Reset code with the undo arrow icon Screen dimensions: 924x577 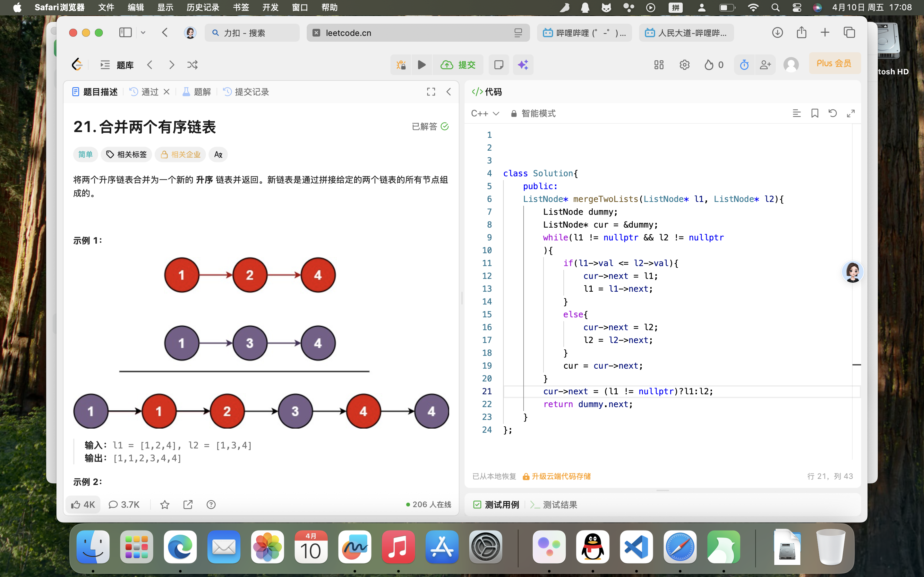click(833, 113)
